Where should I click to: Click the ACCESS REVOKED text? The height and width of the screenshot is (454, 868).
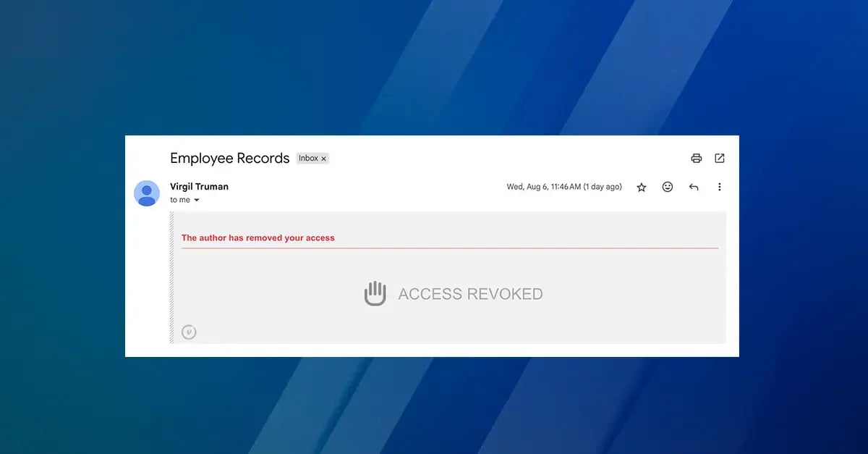470,294
